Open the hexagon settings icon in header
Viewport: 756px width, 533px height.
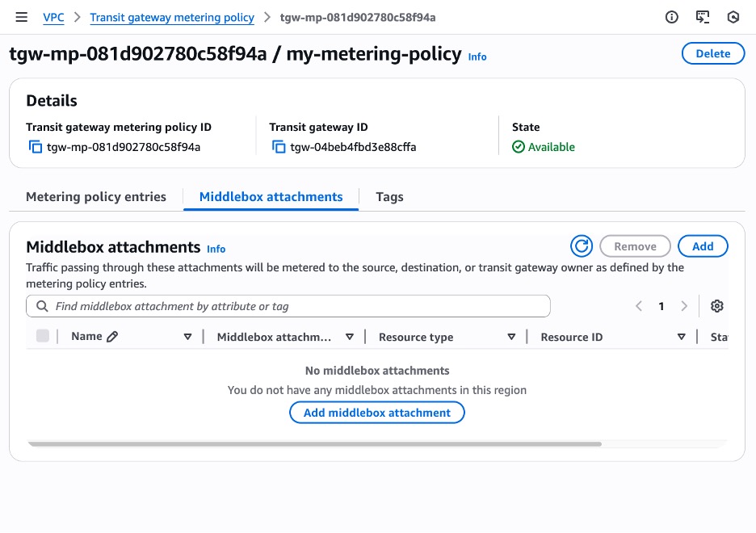point(733,17)
